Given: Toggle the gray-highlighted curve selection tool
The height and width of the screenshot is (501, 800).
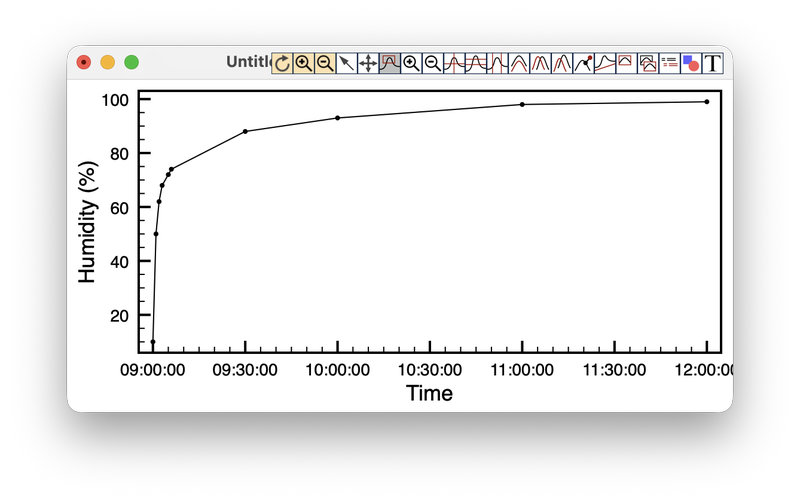Looking at the screenshot, I should 389,63.
